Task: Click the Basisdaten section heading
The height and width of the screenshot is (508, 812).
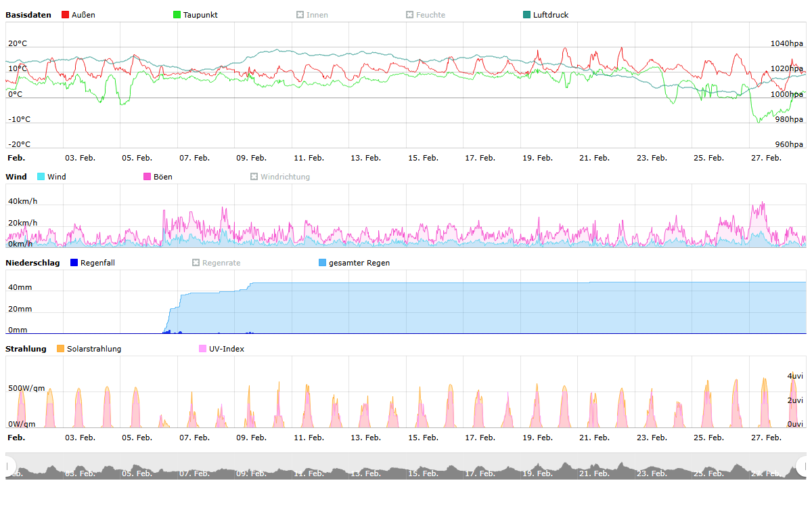Action: click(x=28, y=15)
